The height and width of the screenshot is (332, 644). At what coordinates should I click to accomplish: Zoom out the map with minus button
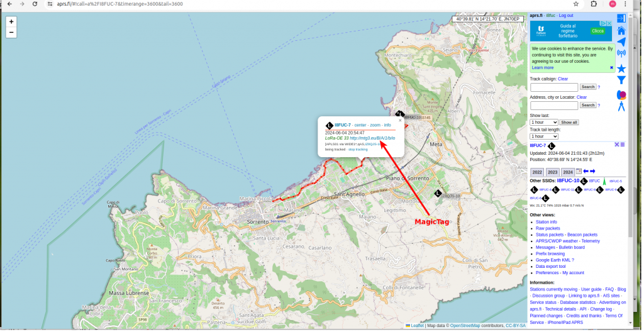tap(11, 33)
